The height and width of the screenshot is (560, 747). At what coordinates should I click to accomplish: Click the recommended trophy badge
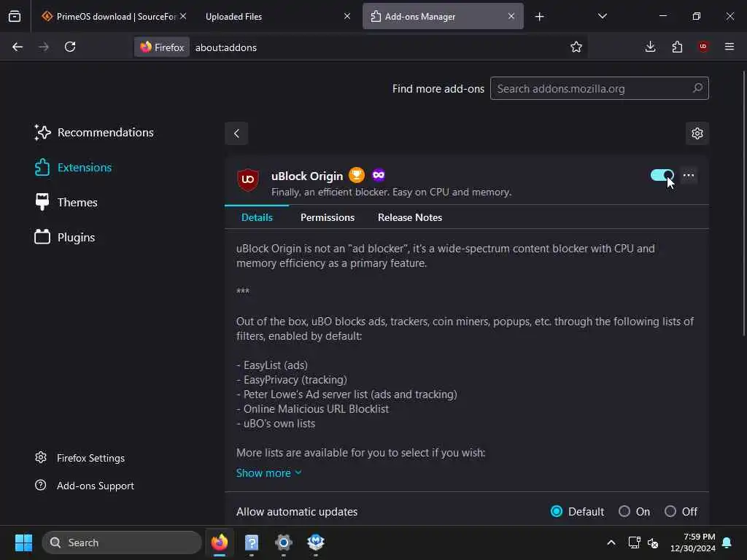[357, 175]
